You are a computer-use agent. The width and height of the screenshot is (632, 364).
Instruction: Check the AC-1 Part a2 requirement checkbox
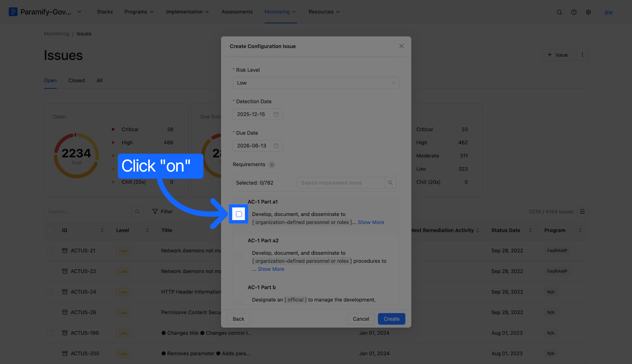point(239,257)
